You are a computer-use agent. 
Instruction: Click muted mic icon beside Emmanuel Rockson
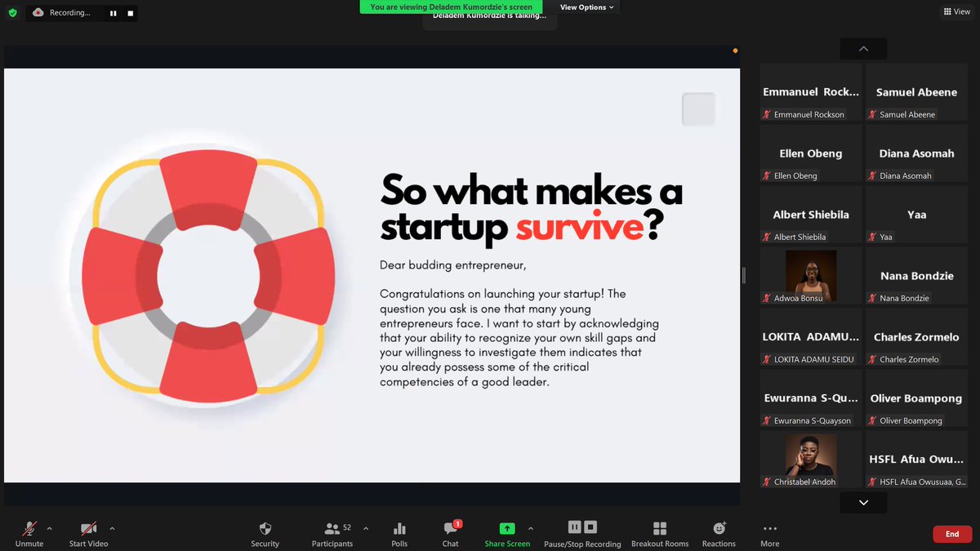point(767,114)
